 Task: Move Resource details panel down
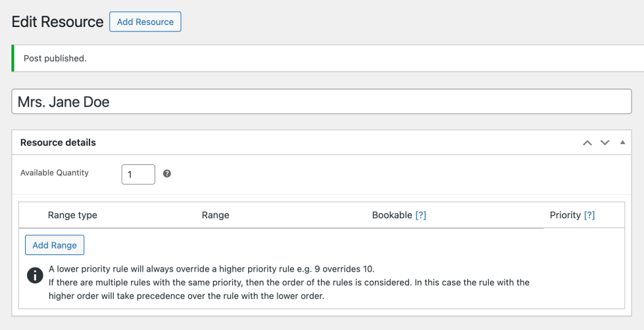(605, 143)
